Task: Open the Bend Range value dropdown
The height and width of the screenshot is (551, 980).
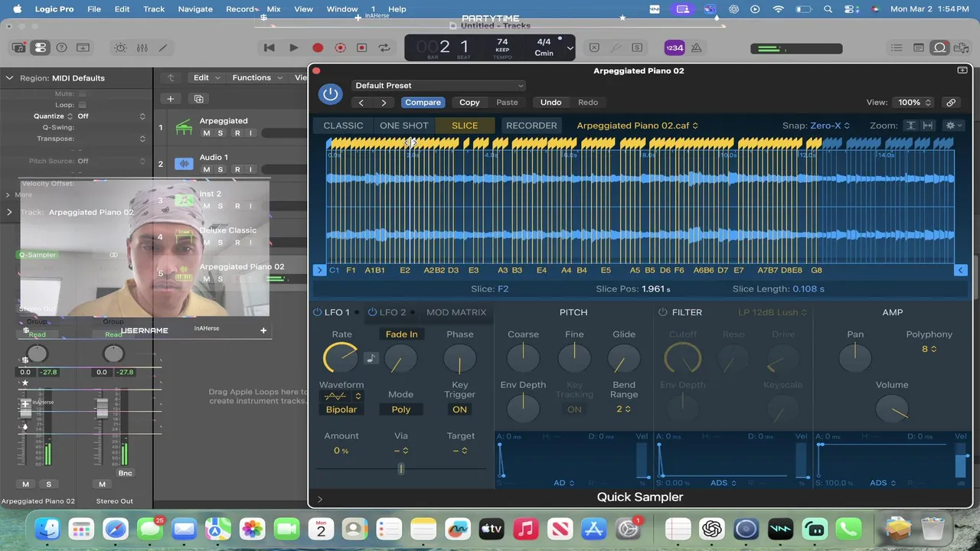Action: 623,409
